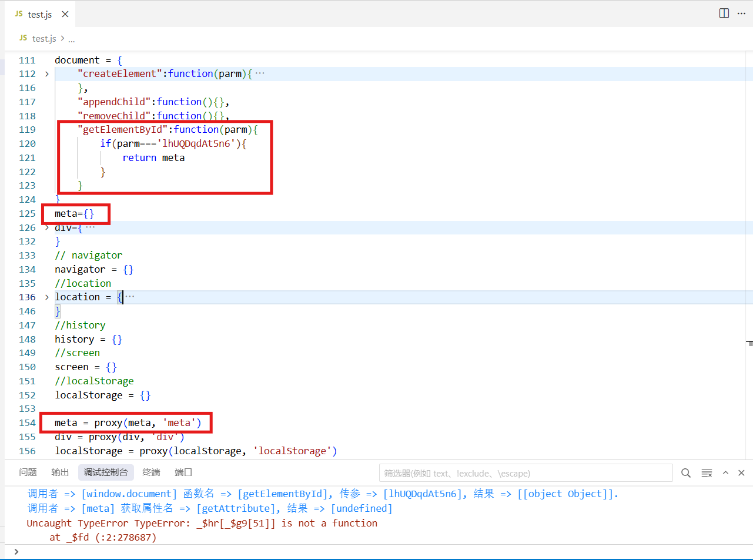Close the test.js tab
Viewport: 753px width, 560px height.
[x=65, y=14]
